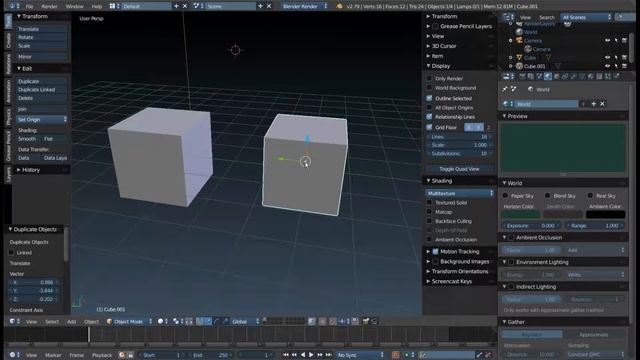Click the pin icon in the properties context
The height and width of the screenshot is (360, 640).
tap(504, 89)
